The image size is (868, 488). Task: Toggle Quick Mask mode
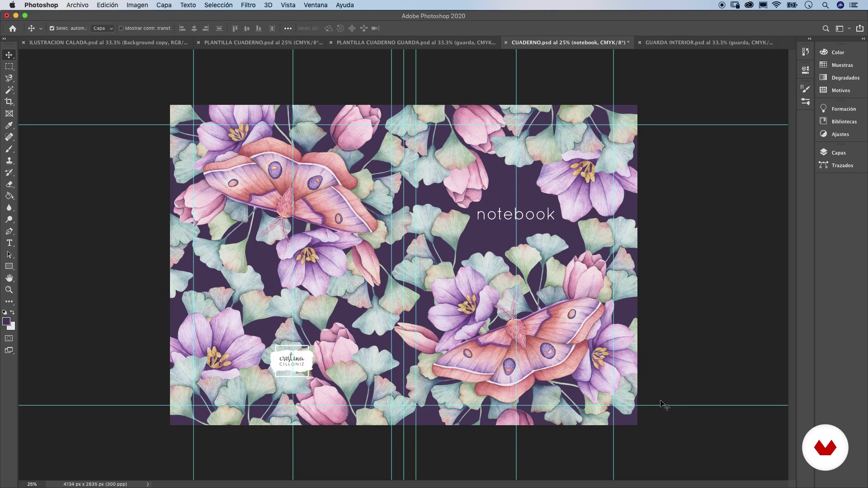[x=9, y=338]
